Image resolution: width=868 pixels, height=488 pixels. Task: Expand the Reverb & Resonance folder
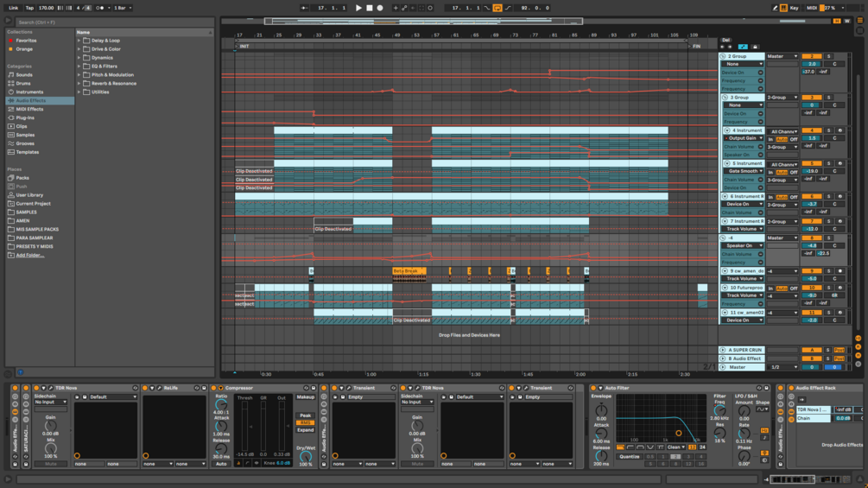click(x=79, y=84)
